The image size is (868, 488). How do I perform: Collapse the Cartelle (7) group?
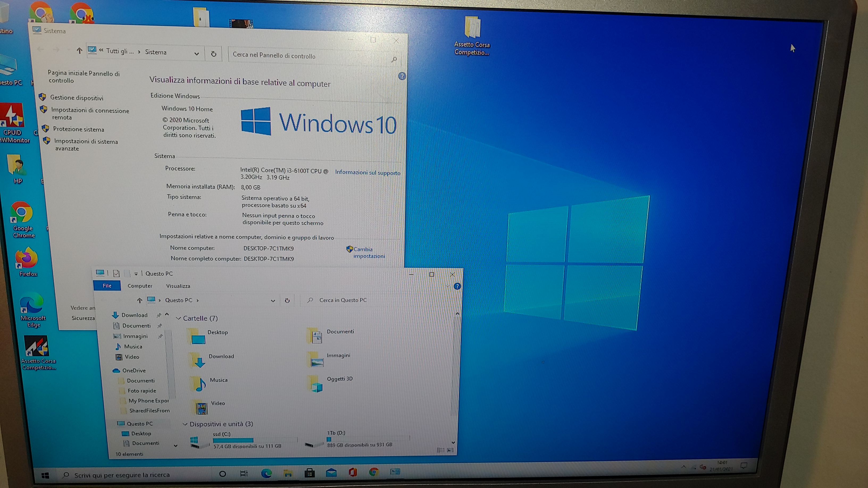click(x=179, y=318)
